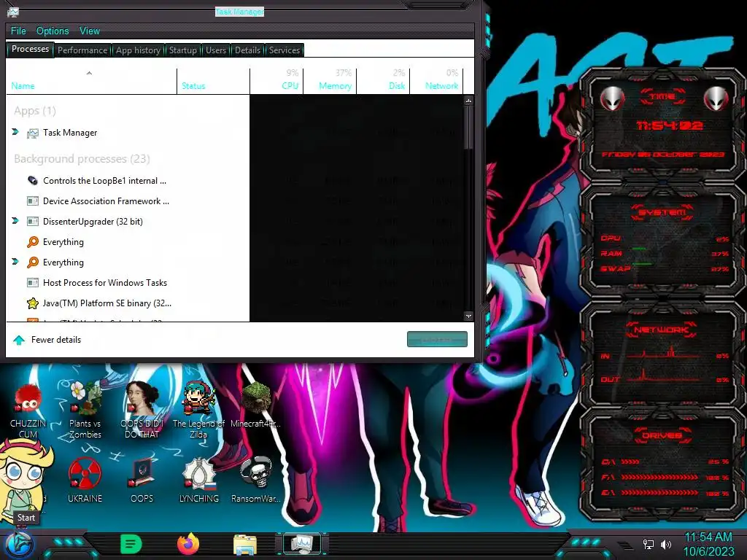Image resolution: width=747 pixels, height=560 pixels.
Task: Open the Minecraft4Fr desktop shortcut
Action: [x=256, y=405]
